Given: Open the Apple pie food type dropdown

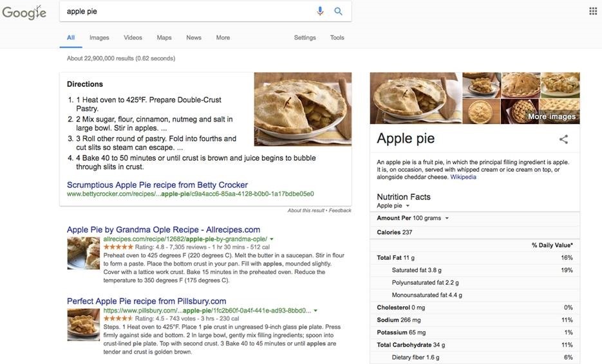Looking at the screenshot, I should (x=407, y=206).
